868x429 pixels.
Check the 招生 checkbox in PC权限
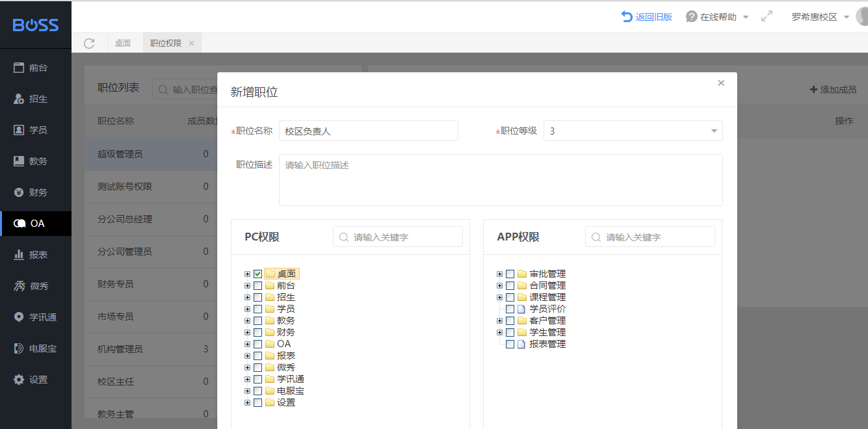258,297
